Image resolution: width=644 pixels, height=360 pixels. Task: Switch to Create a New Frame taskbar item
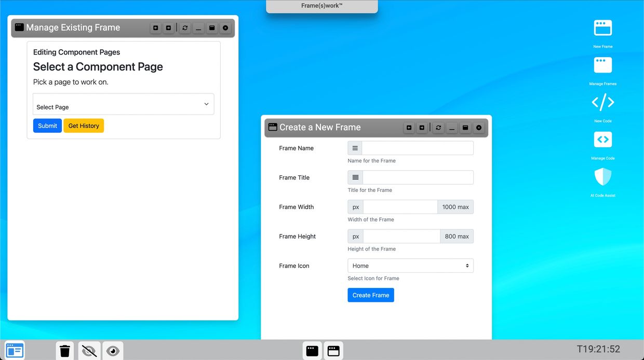pyautogui.click(x=333, y=351)
